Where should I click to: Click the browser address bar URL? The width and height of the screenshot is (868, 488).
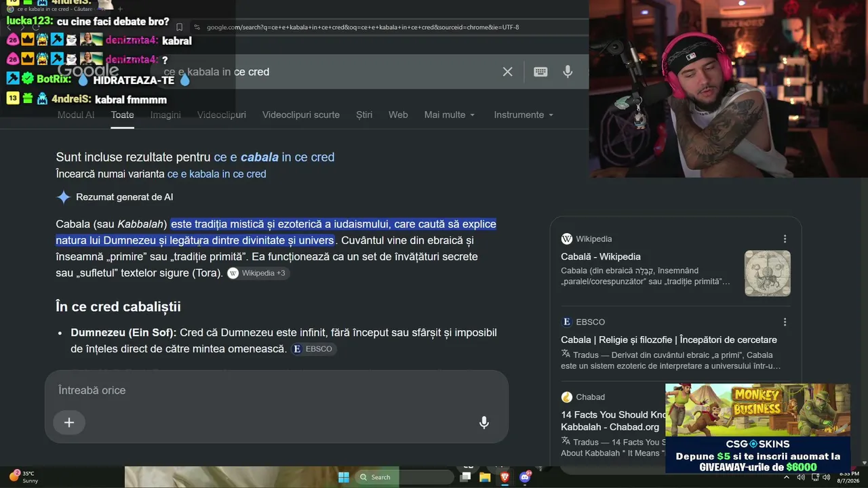[363, 27]
